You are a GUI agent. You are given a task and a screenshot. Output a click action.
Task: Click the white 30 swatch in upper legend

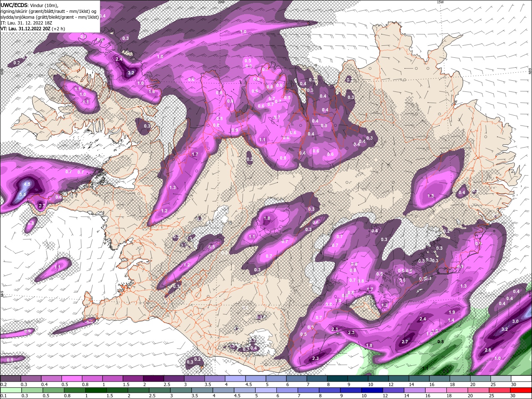(522, 379)
